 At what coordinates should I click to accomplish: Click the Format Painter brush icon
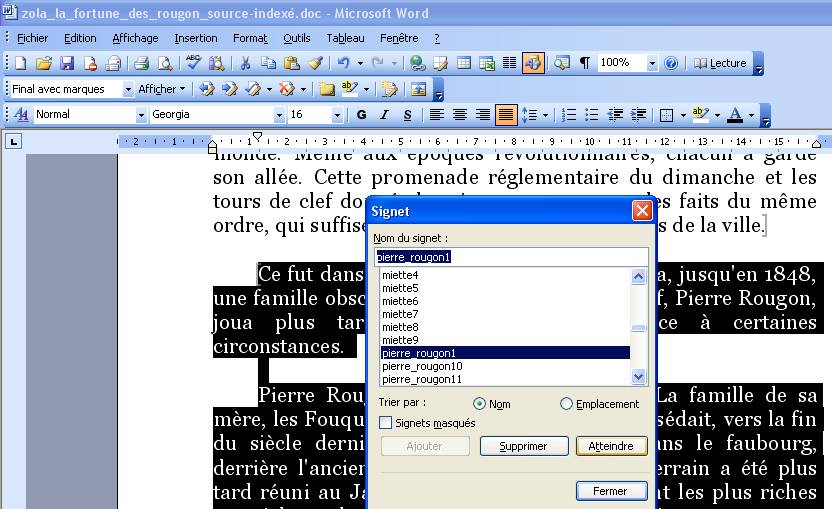click(x=315, y=63)
